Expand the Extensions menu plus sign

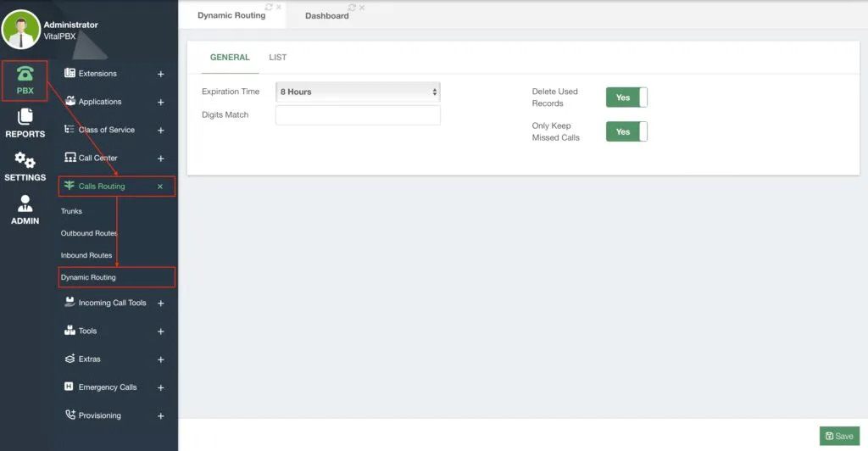point(160,74)
